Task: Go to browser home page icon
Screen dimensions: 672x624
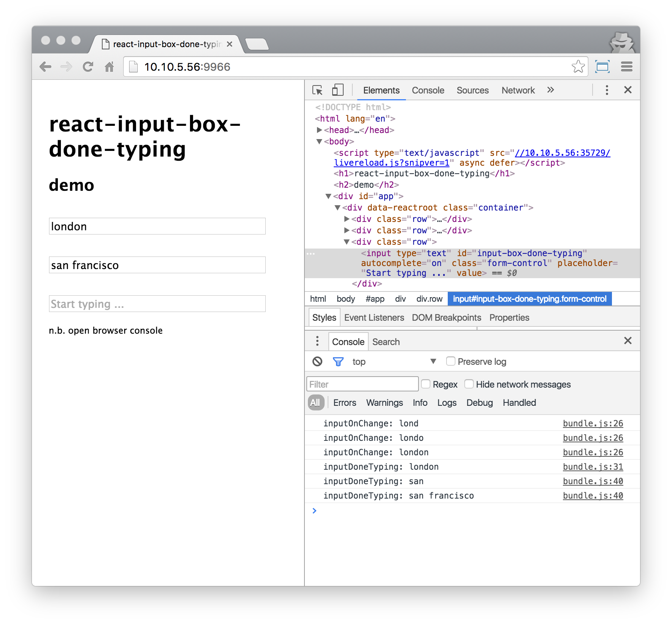Action: 109,67
